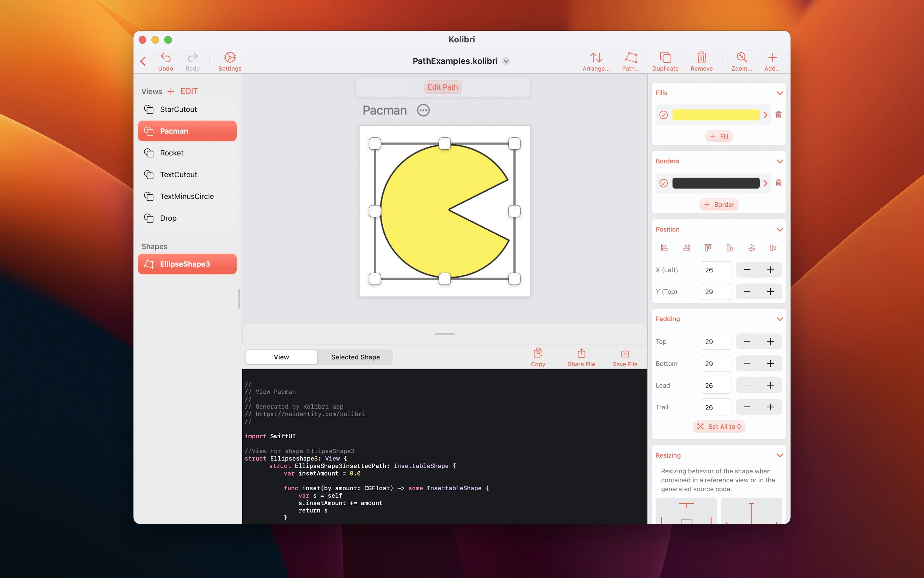Image resolution: width=924 pixels, height=578 pixels.
Task: Decrease the X (Left) value
Action: [x=747, y=270]
